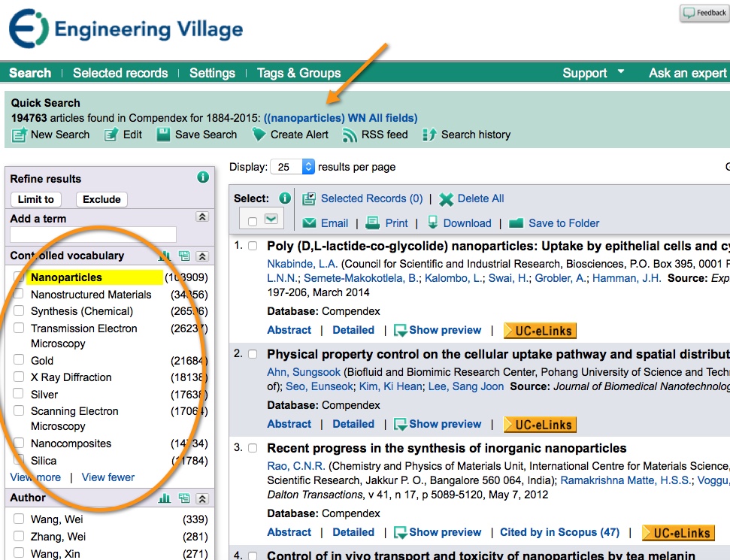The height and width of the screenshot is (560, 730).
Task: Click the RSS feed icon
Action: 349,135
